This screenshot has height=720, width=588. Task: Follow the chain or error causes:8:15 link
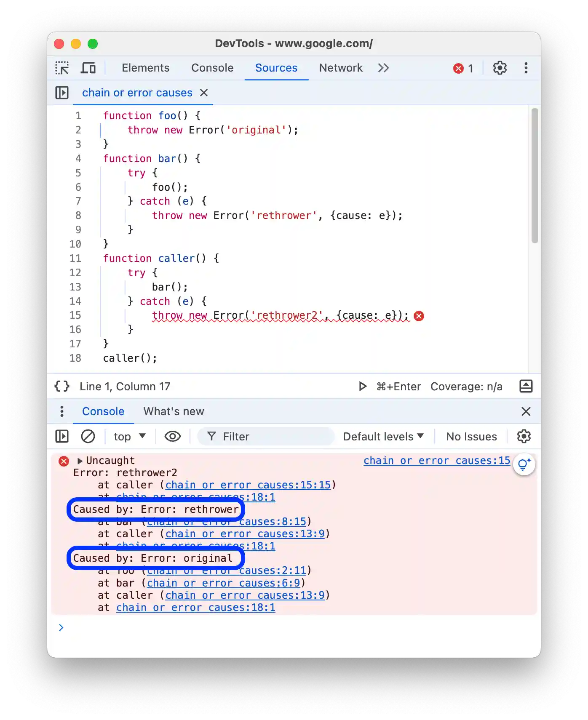(x=227, y=522)
